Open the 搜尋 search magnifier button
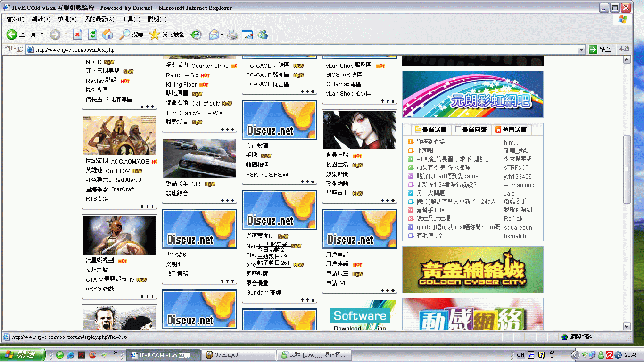The image size is (644, 362). [x=132, y=34]
